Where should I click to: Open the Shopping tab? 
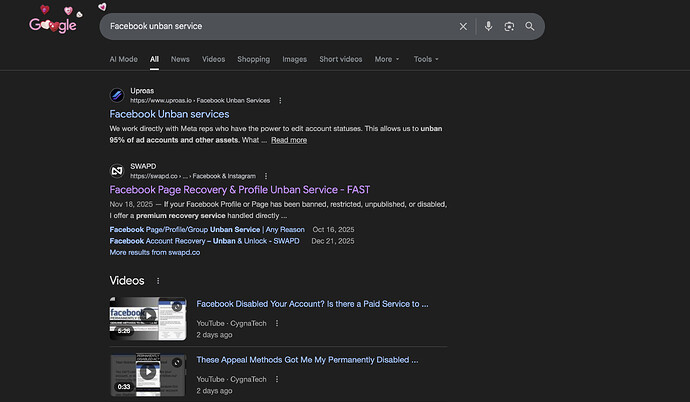(253, 59)
